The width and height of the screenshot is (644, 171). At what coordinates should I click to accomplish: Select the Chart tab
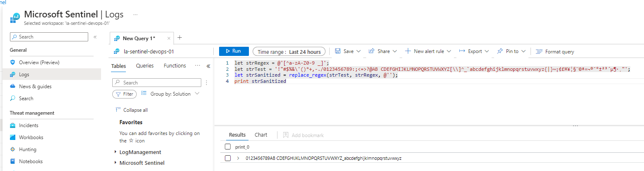click(x=261, y=135)
